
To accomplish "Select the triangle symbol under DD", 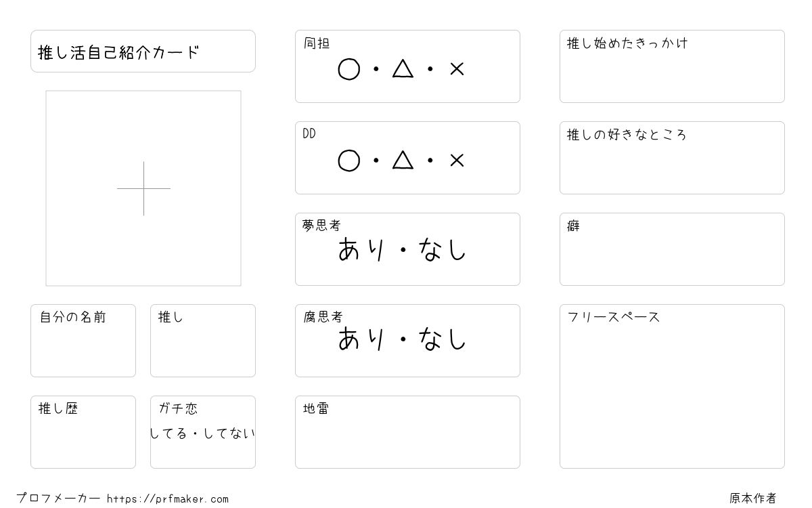I will click(x=403, y=160).
